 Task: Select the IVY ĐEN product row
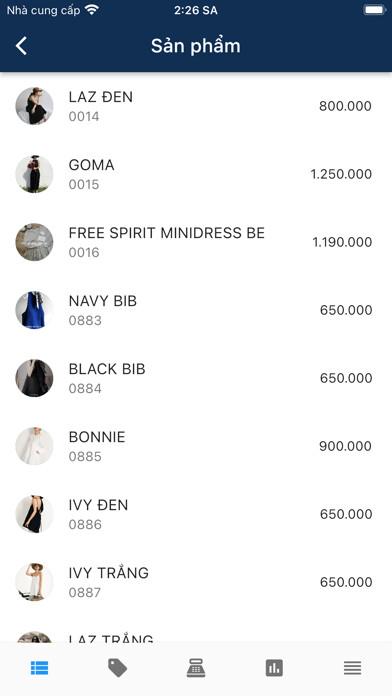tap(196, 514)
